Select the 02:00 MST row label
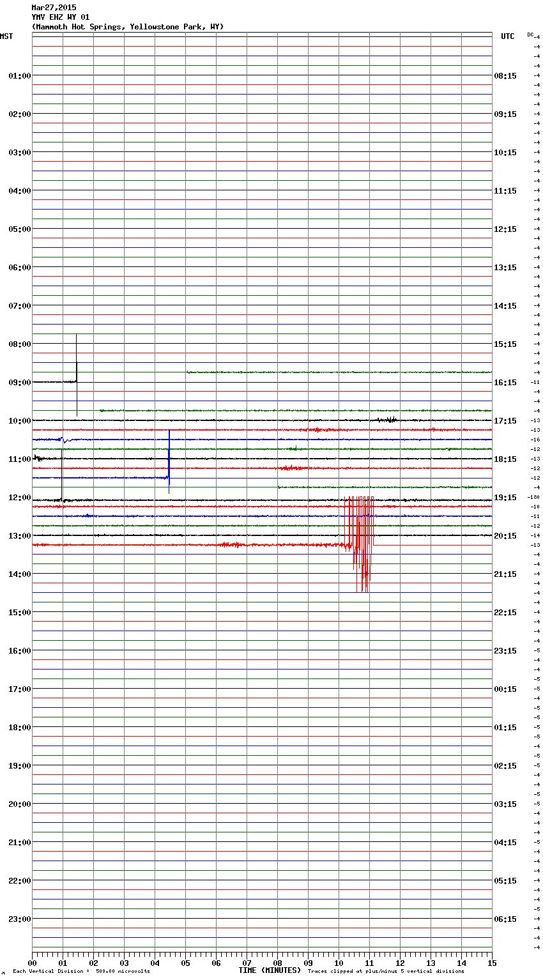This screenshot has width=543, height=980. 20,114
